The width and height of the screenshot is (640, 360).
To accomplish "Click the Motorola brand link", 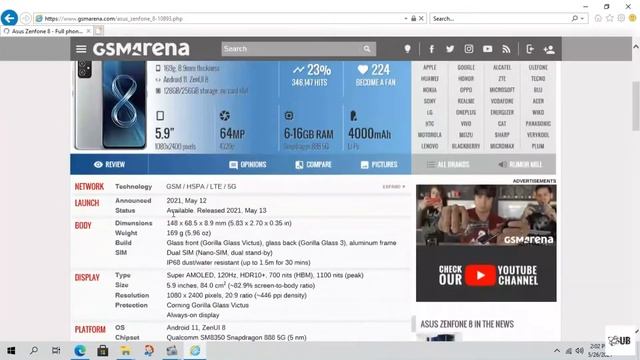I will pos(430,135).
